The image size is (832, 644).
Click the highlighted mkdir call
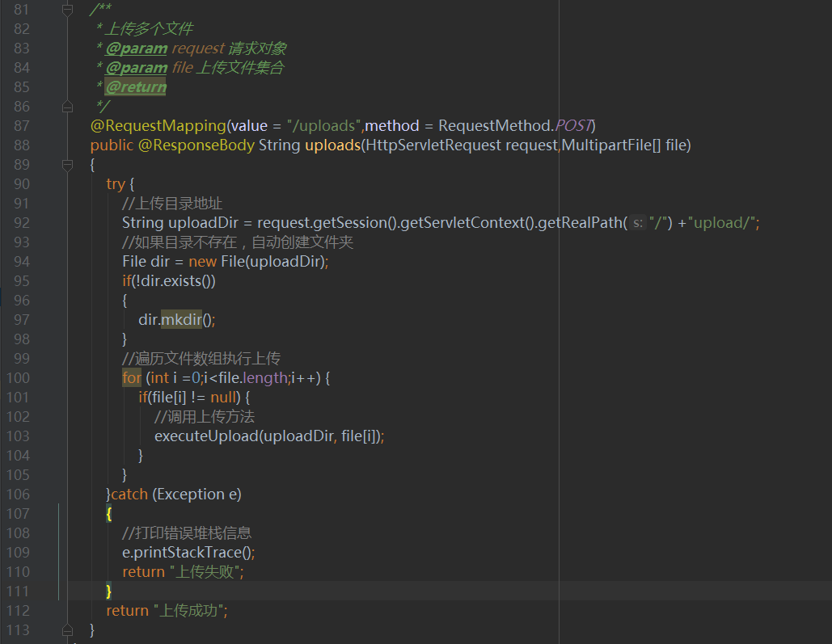click(x=181, y=320)
